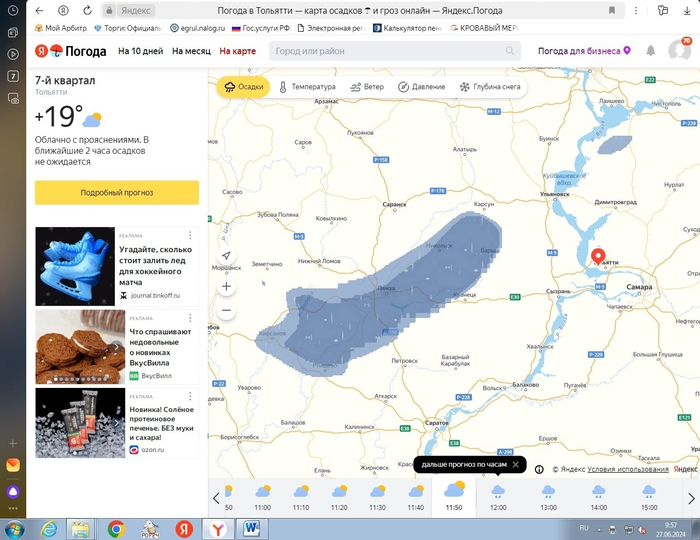Viewport: 700px width, 540px height.
Task: Open the Yandex home icon in toolbar
Action: [63, 10]
